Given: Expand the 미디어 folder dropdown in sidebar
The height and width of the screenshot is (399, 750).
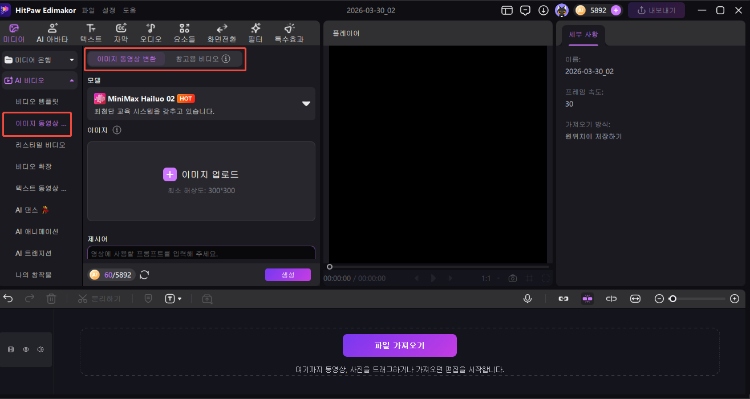Looking at the screenshot, I should coord(72,60).
